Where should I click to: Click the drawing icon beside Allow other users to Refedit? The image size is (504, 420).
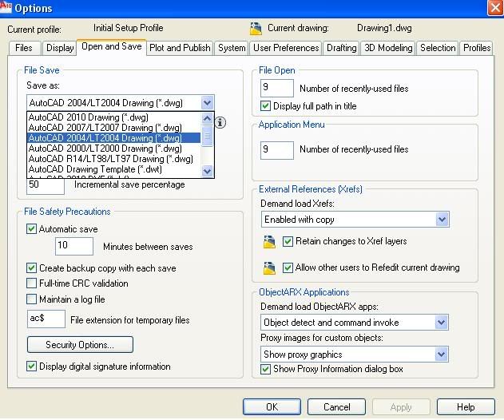pyautogui.click(x=269, y=268)
